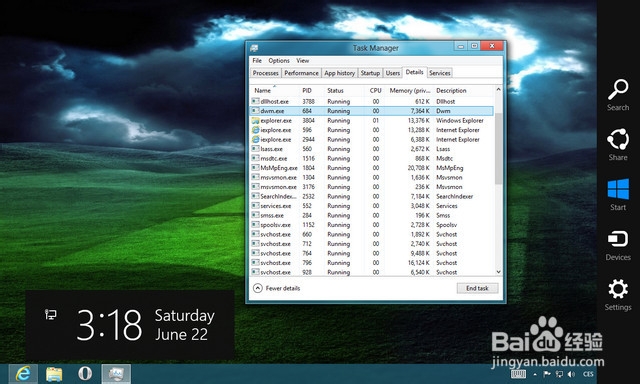The width and height of the screenshot is (640, 384).
Task: Select iexplore.exe PID 596 icon
Action: point(256,130)
